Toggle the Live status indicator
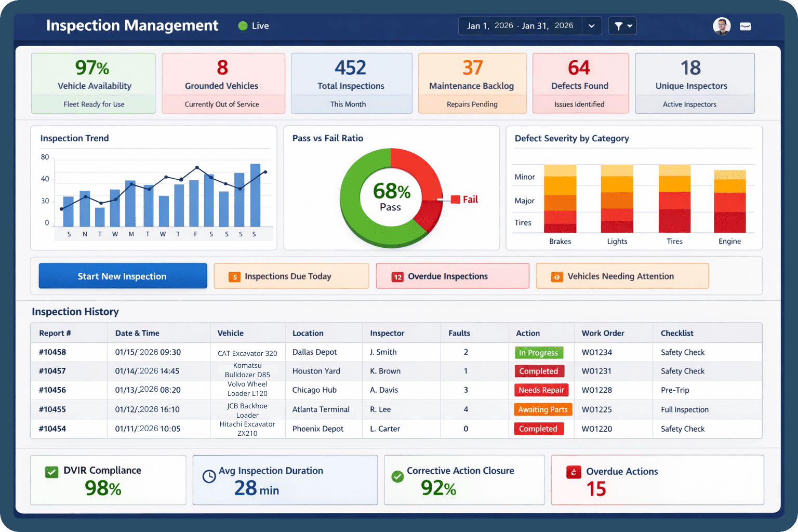Screen dimensions: 798x532 point(242,25)
